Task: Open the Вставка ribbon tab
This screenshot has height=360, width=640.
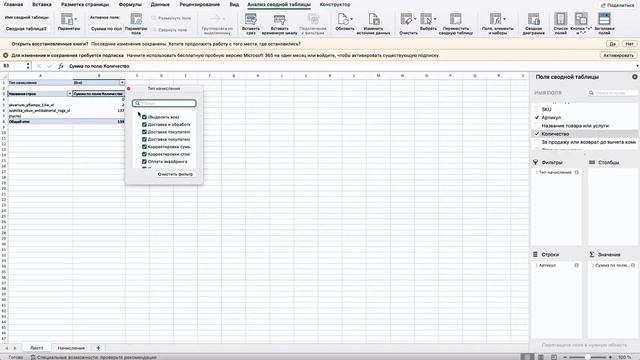Action: (42, 4)
